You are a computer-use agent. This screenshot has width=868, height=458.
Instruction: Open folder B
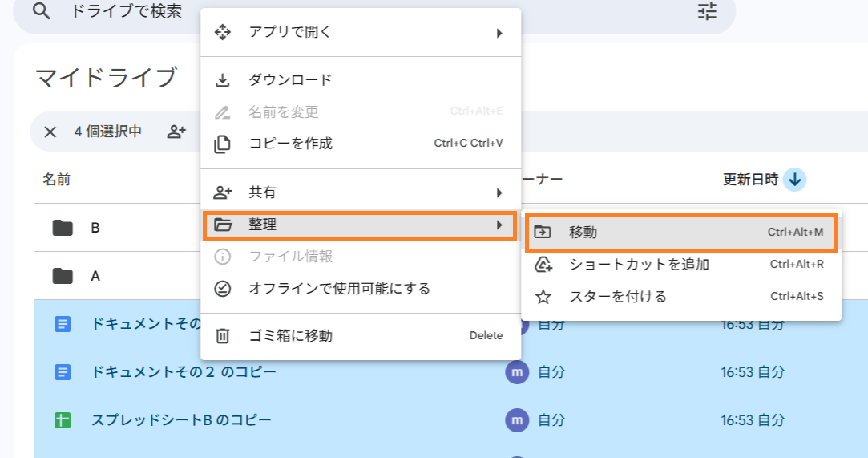click(95, 228)
